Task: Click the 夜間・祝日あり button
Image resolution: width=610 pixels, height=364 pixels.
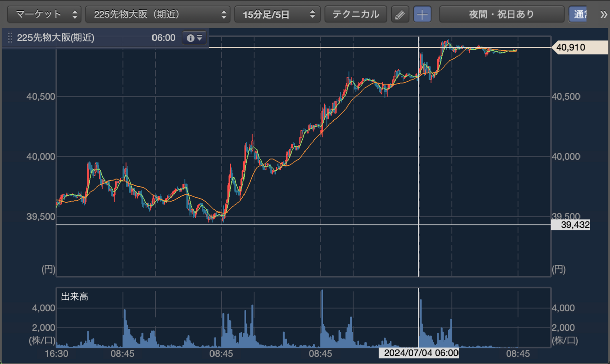Action: tap(501, 14)
